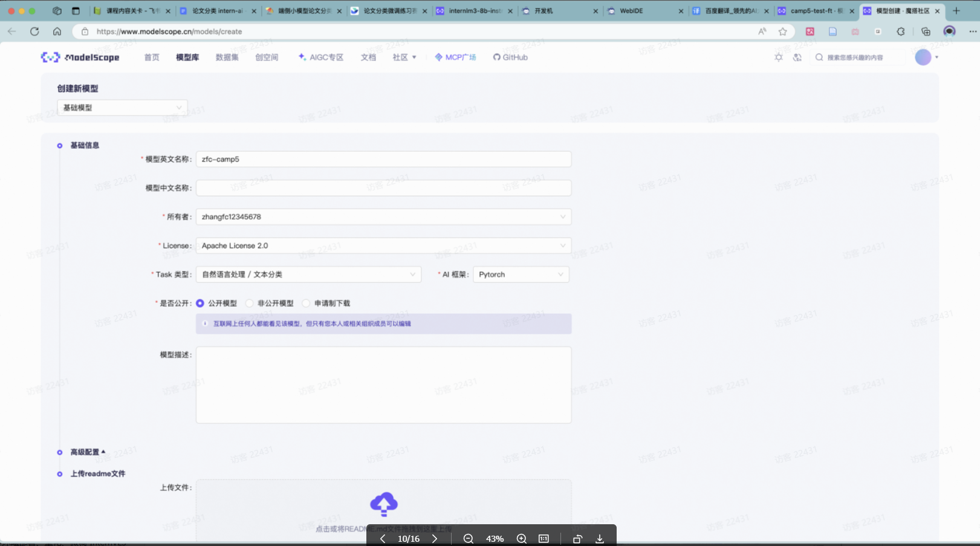Click the browser address bar URL
This screenshot has height=546, width=980.
tap(169, 31)
